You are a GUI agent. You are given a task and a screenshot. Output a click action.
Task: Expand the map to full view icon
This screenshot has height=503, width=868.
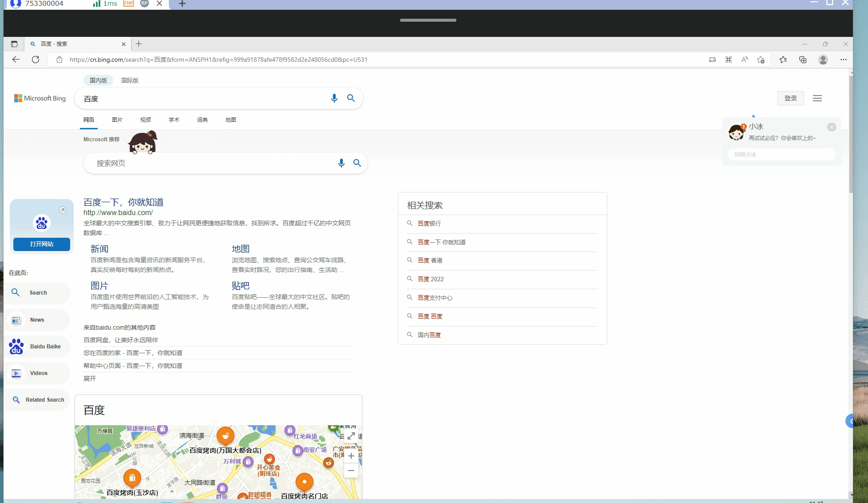(x=351, y=436)
